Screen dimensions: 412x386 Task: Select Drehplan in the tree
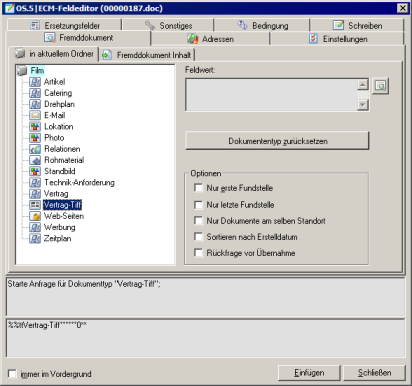click(59, 104)
